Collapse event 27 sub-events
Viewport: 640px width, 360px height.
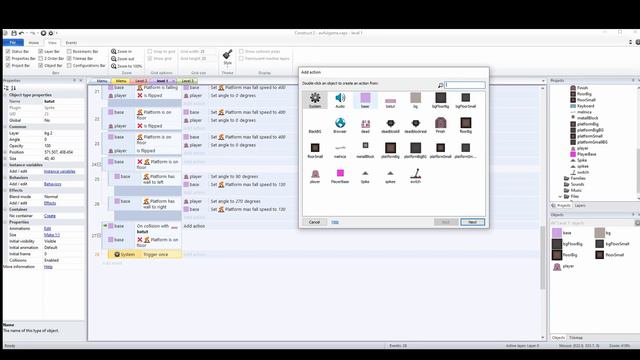pos(100,236)
